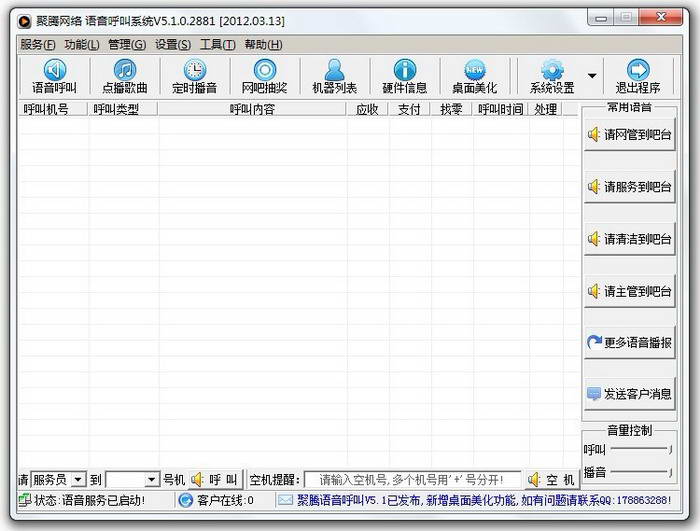Open the 服务员 role dropdown
The width and height of the screenshot is (700, 531).
[x=78, y=480]
